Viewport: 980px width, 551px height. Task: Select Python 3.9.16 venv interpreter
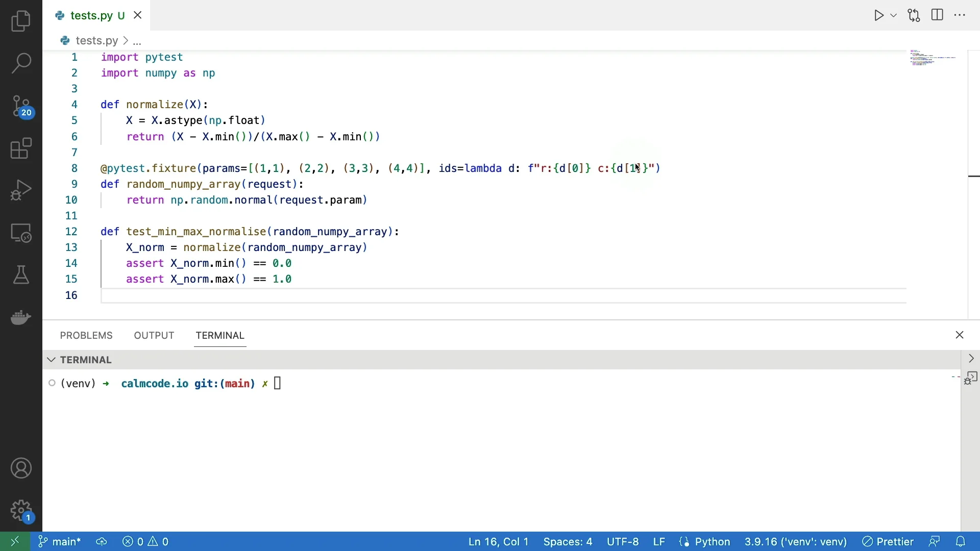pyautogui.click(x=796, y=542)
